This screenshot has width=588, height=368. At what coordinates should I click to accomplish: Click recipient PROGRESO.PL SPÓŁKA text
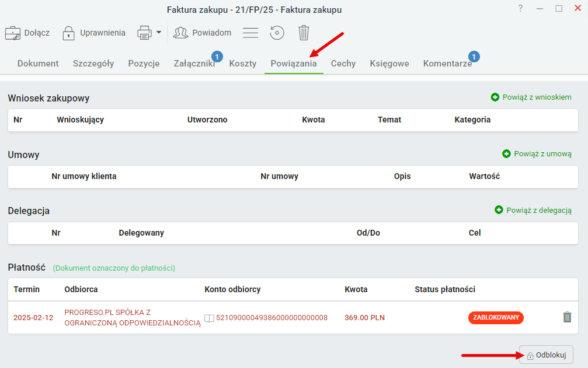point(133,317)
